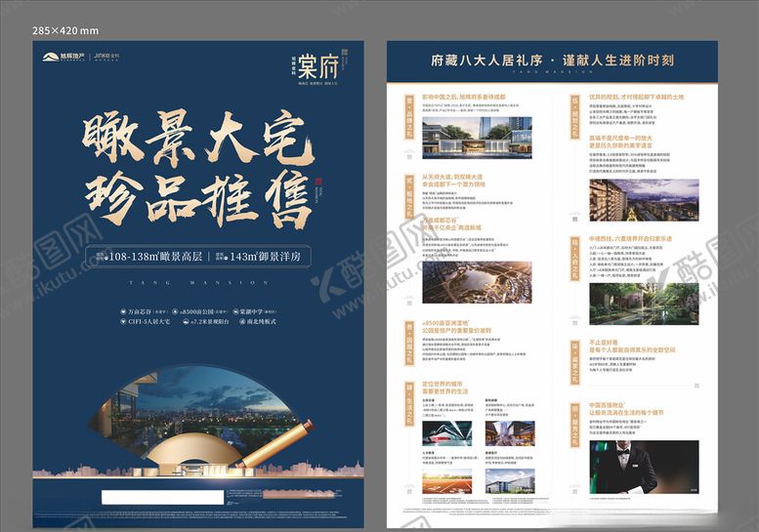Image resolution: width=759 pixels, height=532 pixels.
Task: Click the heading "中轴西技, 六重境界开启归家乐透"
Action: 630,239
